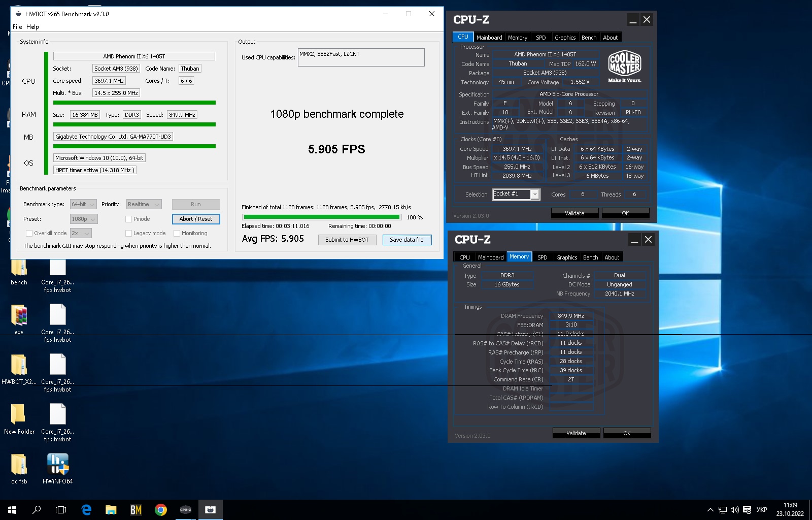Enable the Monitoring checkbox
Screen dimensions: 812x520
click(x=177, y=233)
